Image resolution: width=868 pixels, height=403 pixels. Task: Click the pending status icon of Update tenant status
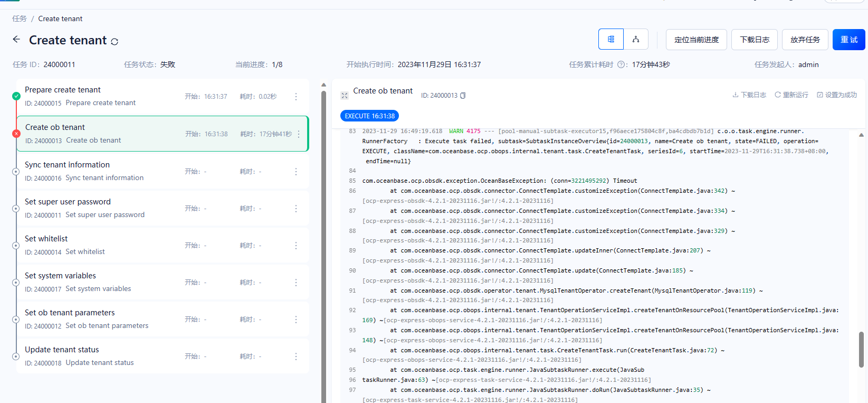pyautogui.click(x=16, y=357)
